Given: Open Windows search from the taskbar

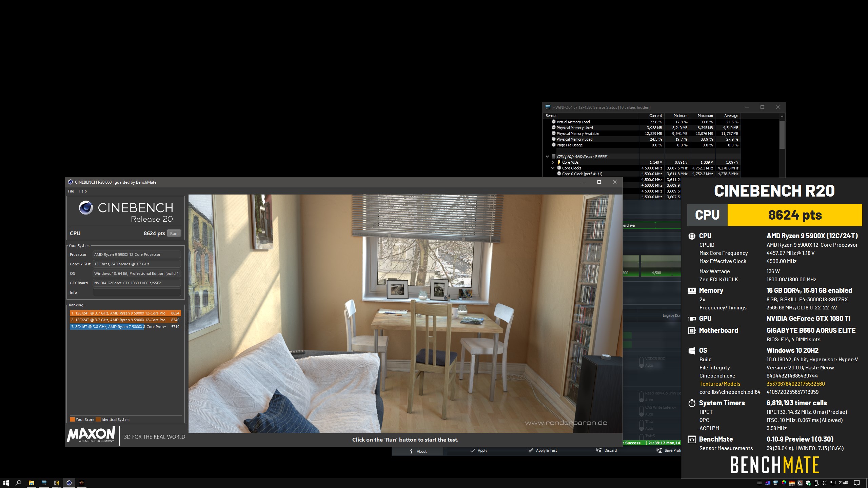Looking at the screenshot, I should pos(19,483).
